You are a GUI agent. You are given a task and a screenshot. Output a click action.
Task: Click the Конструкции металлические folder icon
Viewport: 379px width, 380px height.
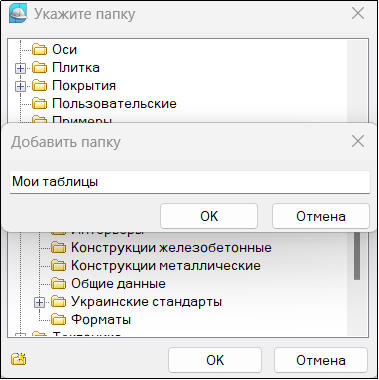[x=59, y=266]
